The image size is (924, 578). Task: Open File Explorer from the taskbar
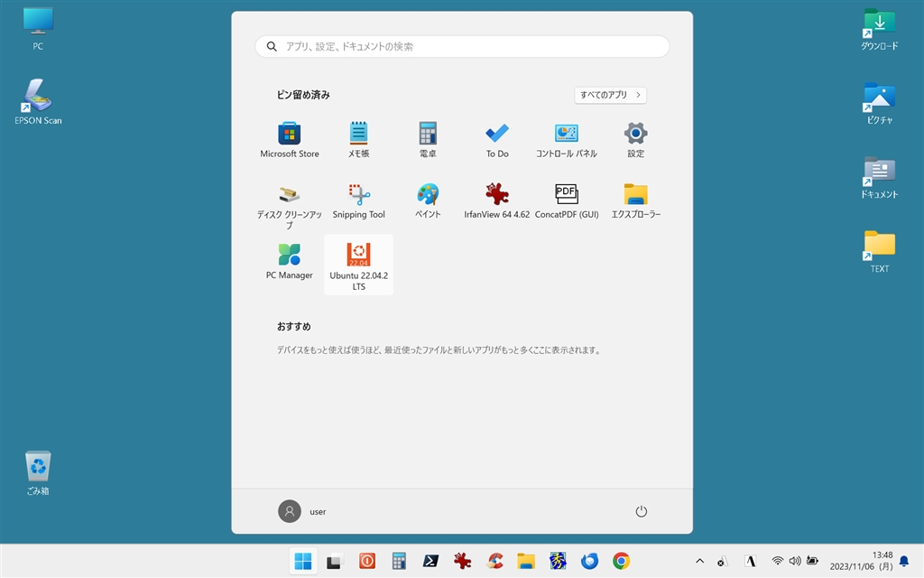pos(526,561)
